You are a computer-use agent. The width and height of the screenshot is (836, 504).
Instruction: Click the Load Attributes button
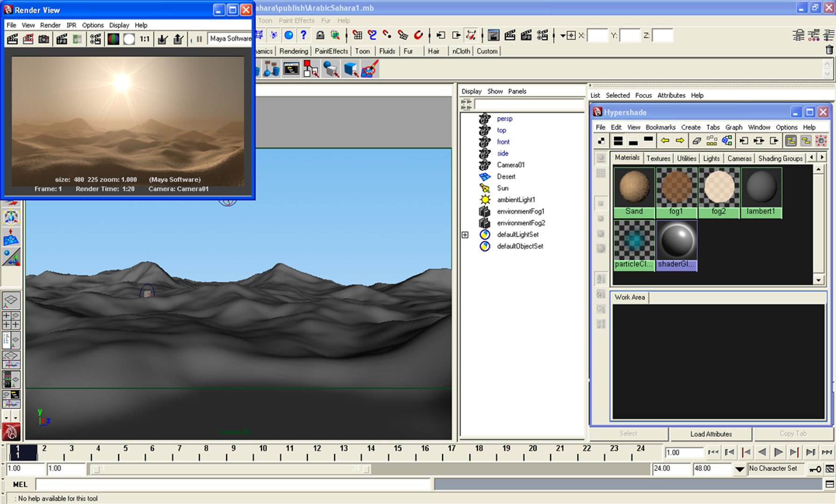click(x=711, y=434)
